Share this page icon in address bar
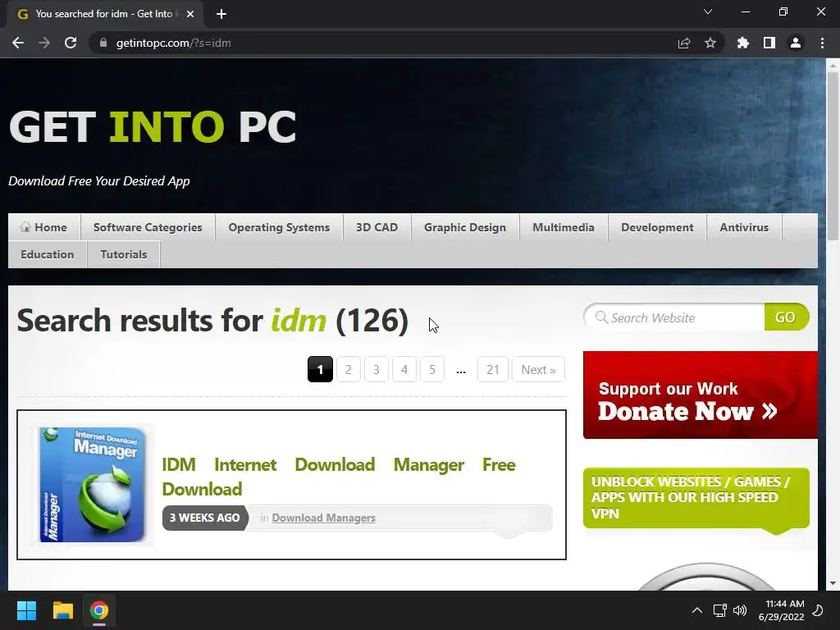 click(x=684, y=43)
